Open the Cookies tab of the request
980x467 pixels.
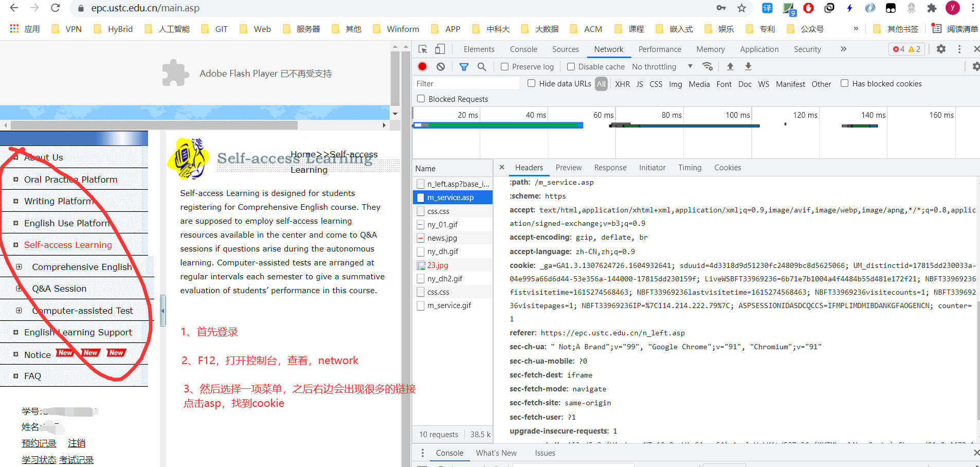coord(728,167)
